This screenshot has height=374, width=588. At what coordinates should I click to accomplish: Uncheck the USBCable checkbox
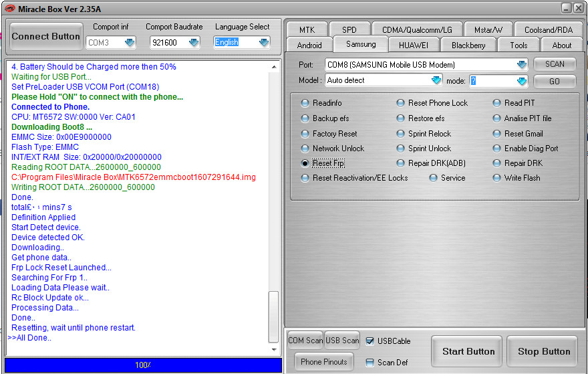[x=370, y=341]
